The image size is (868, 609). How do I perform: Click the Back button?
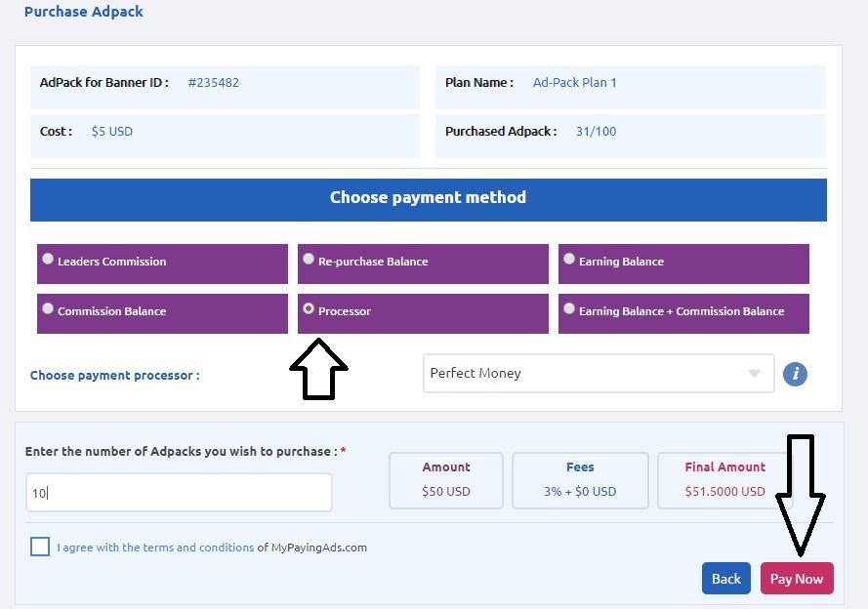pos(725,578)
